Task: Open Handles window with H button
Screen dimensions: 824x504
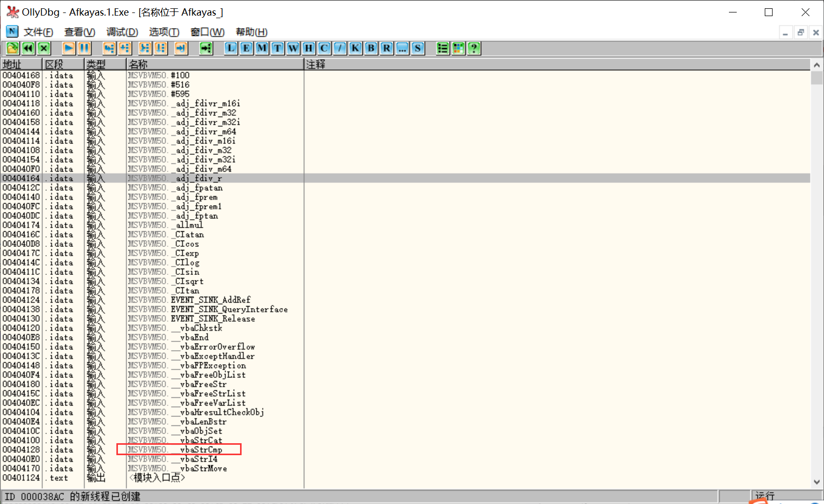Action: (x=309, y=48)
